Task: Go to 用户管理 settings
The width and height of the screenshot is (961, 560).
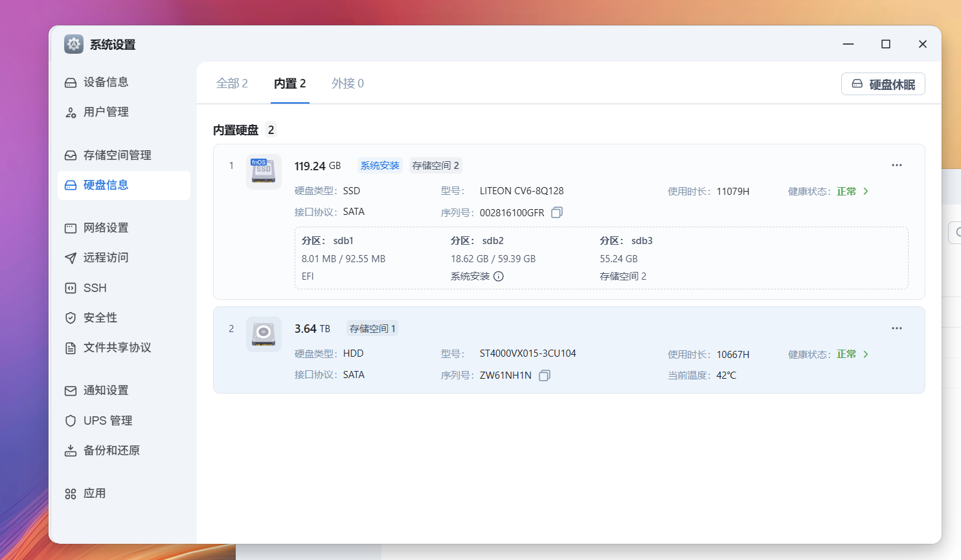Action: [x=106, y=112]
